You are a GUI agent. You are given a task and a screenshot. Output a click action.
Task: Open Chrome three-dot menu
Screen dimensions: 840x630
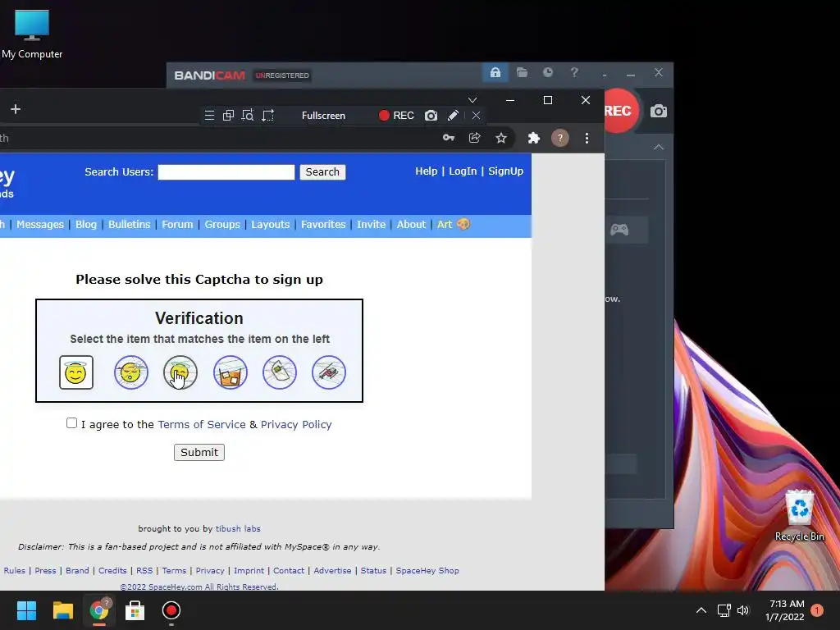click(x=587, y=138)
